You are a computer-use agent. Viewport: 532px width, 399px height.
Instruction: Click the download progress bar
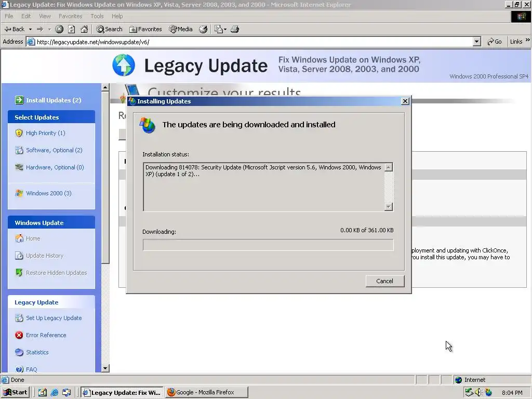pyautogui.click(x=268, y=245)
